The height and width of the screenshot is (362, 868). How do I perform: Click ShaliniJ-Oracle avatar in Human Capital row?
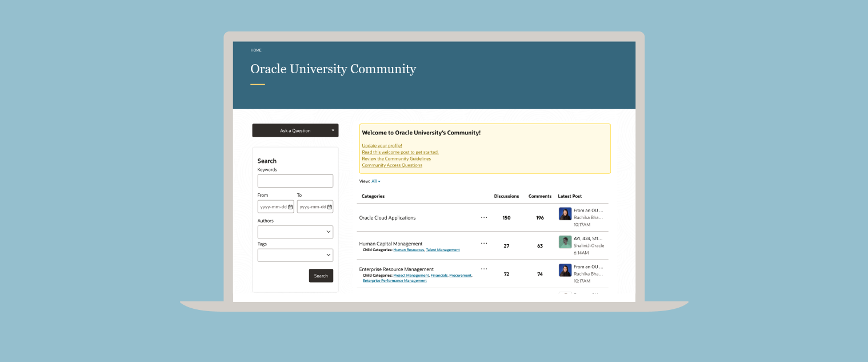[x=565, y=242]
